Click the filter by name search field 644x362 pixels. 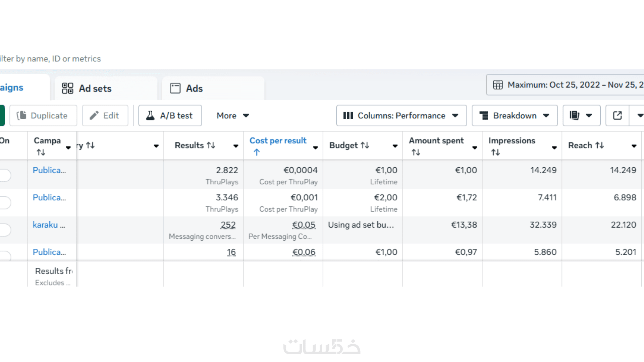click(50, 59)
